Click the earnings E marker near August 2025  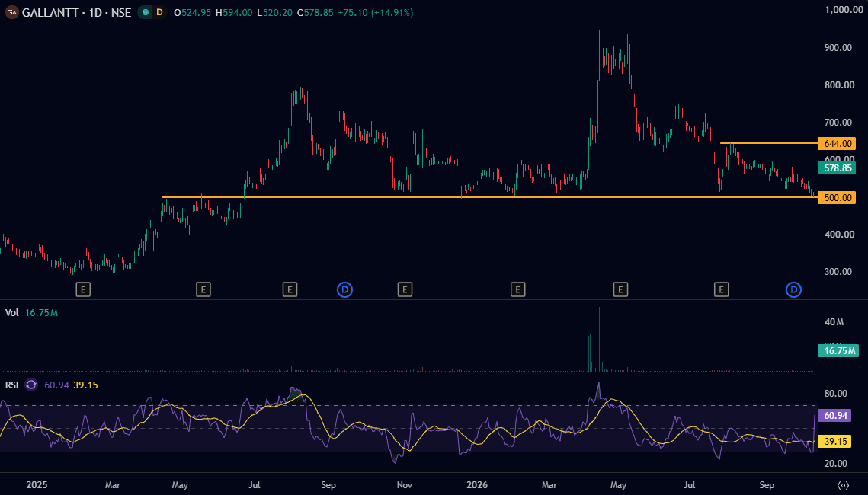click(290, 289)
